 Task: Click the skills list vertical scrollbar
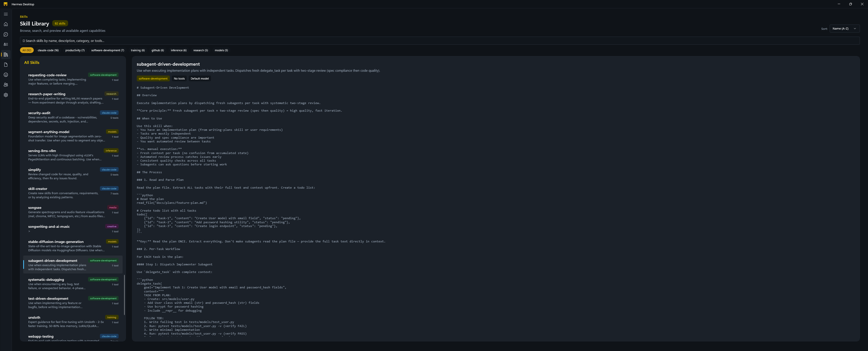pyautogui.click(x=124, y=295)
